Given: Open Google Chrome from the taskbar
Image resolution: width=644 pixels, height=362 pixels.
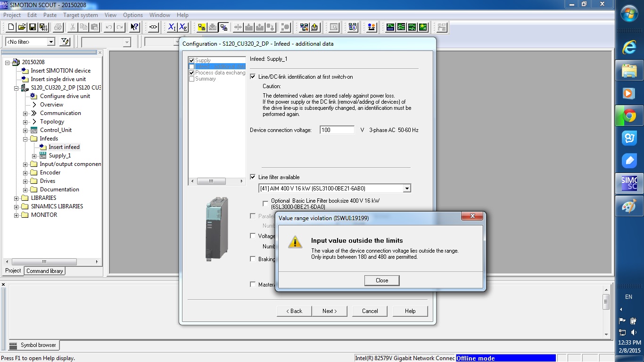Looking at the screenshot, I should coord(629,115).
